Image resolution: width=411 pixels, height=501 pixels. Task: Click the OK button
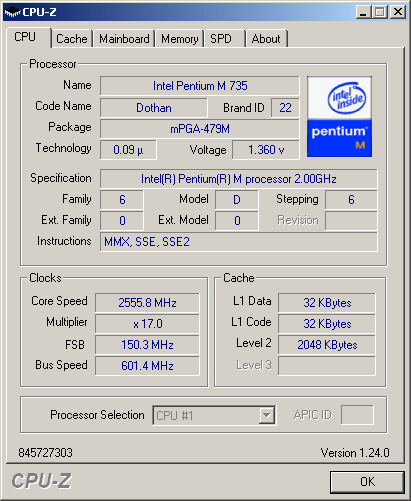pyautogui.click(x=367, y=482)
